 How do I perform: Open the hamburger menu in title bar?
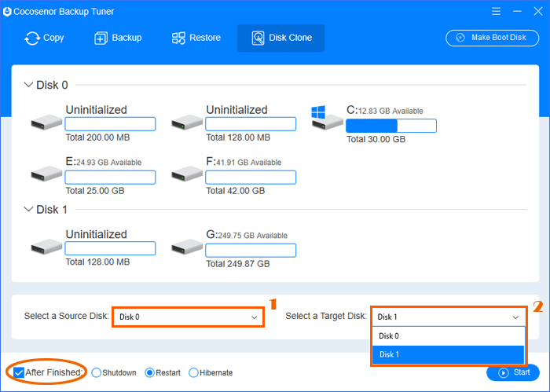click(x=496, y=12)
